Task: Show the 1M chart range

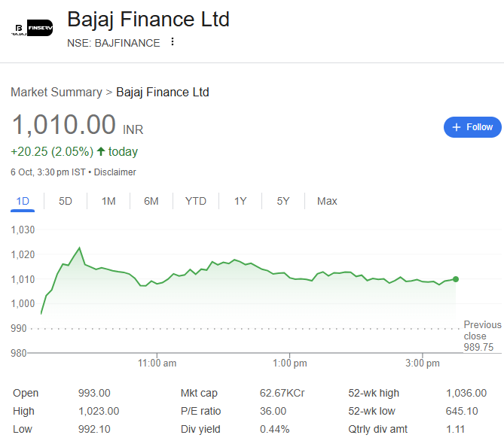Action: pos(108,201)
